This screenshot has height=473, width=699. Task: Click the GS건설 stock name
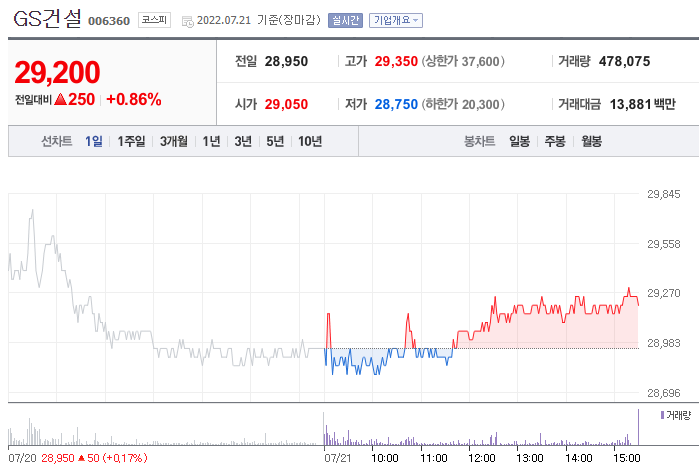point(48,19)
